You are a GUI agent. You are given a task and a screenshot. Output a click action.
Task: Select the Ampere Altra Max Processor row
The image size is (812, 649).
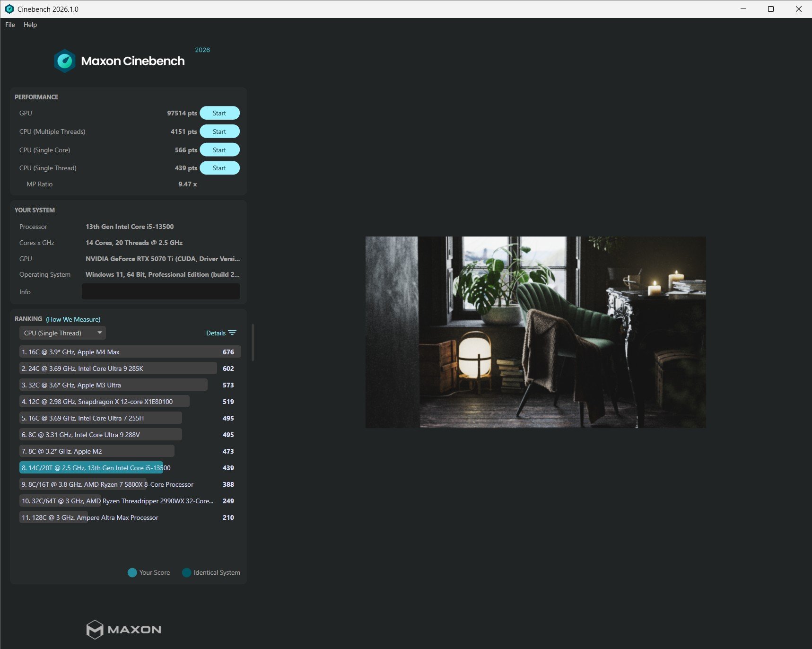click(130, 517)
